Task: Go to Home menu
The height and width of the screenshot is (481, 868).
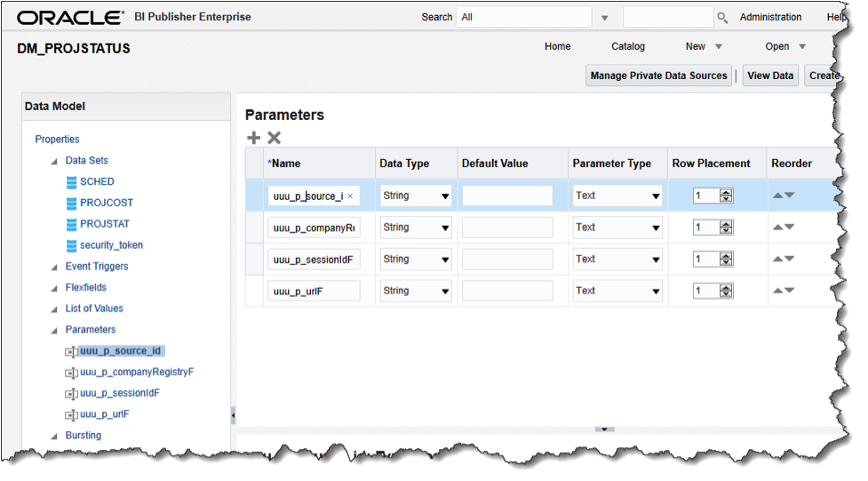Action: (557, 46)
